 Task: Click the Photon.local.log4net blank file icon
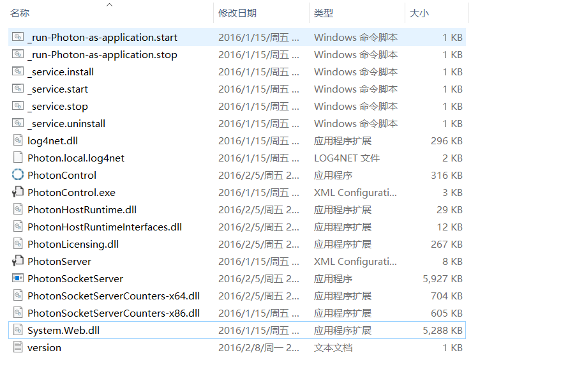coord(17,157)
